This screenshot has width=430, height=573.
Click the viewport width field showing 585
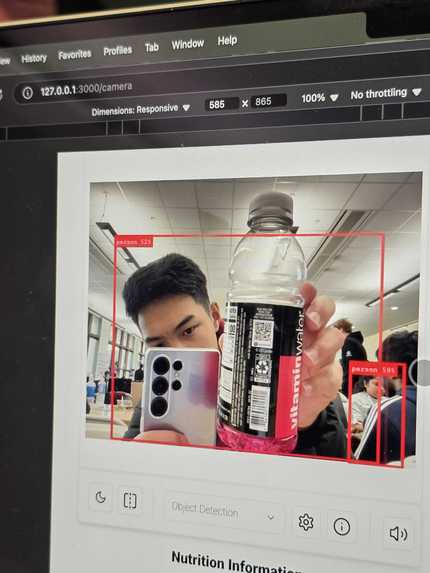(222, 104)
